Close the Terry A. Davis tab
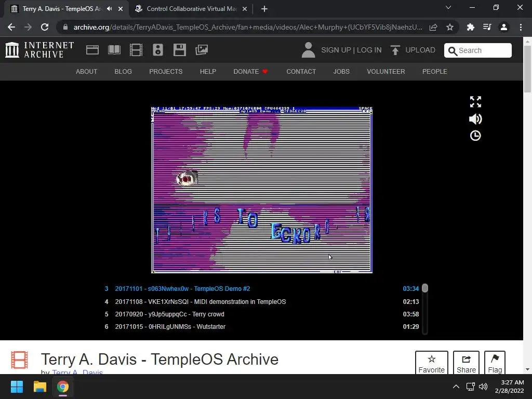Screen dimensions: 532x399 (121, 9)
